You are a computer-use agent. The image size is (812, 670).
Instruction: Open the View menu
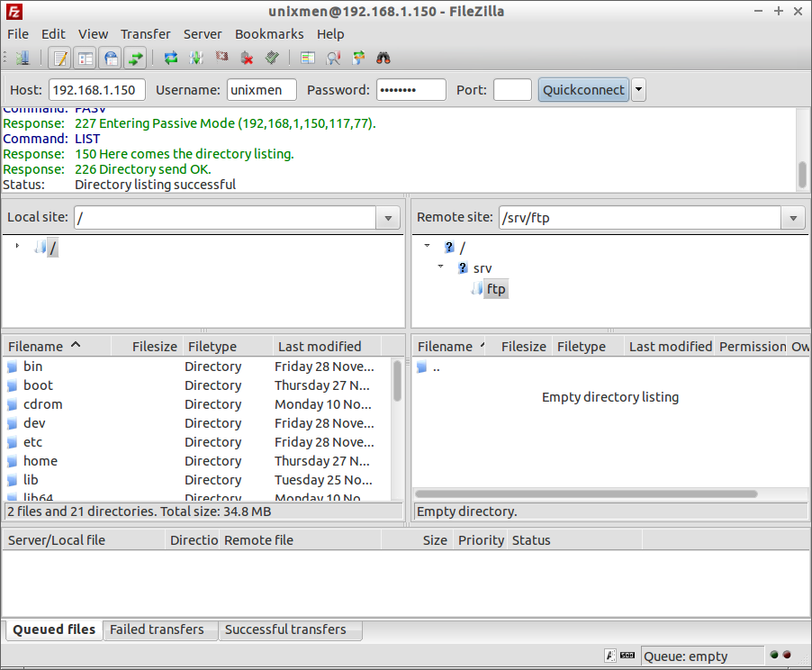tap(94, 34)
